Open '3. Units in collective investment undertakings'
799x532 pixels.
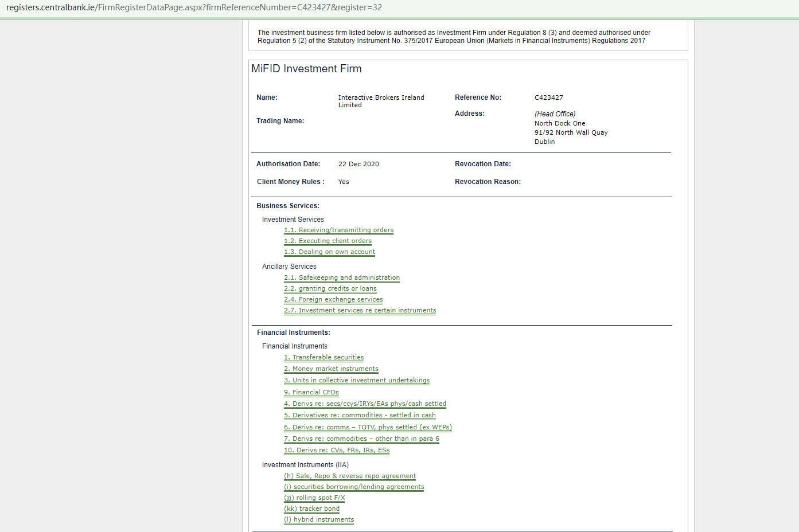click(357, 380)
